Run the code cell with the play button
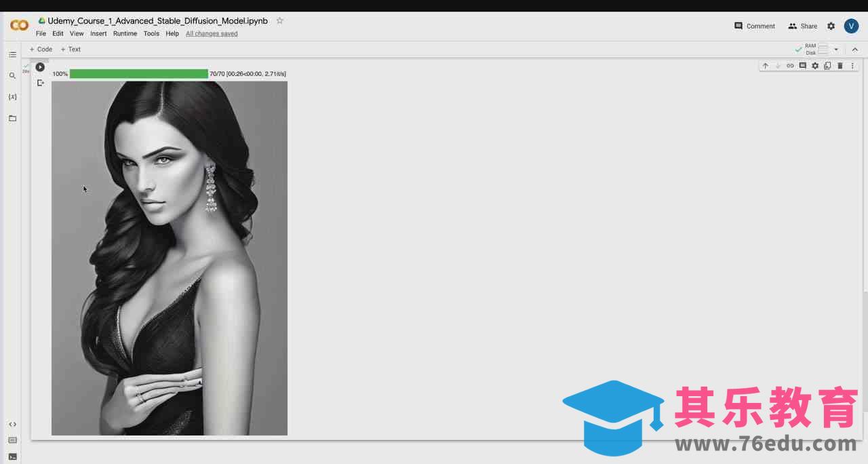Viewport: 868px width, 464px height. tap(40, 67)
